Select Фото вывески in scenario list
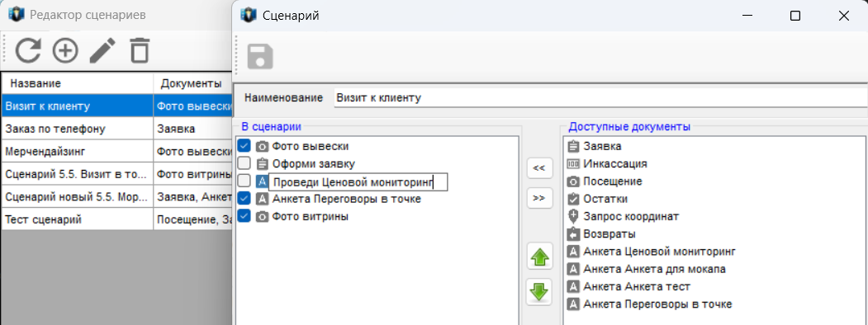The height and width of the screenshot is (325, 868). (x=310, y=147)
